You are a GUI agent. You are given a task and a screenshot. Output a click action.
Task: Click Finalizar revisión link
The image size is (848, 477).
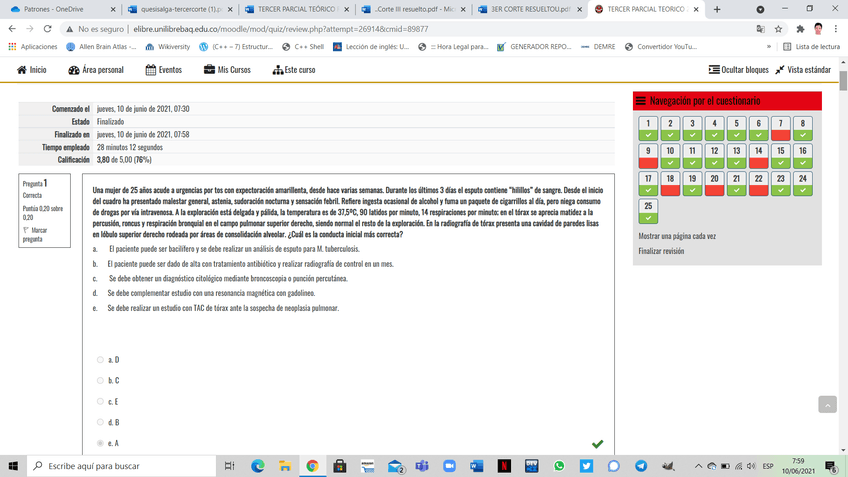point(661,251)
